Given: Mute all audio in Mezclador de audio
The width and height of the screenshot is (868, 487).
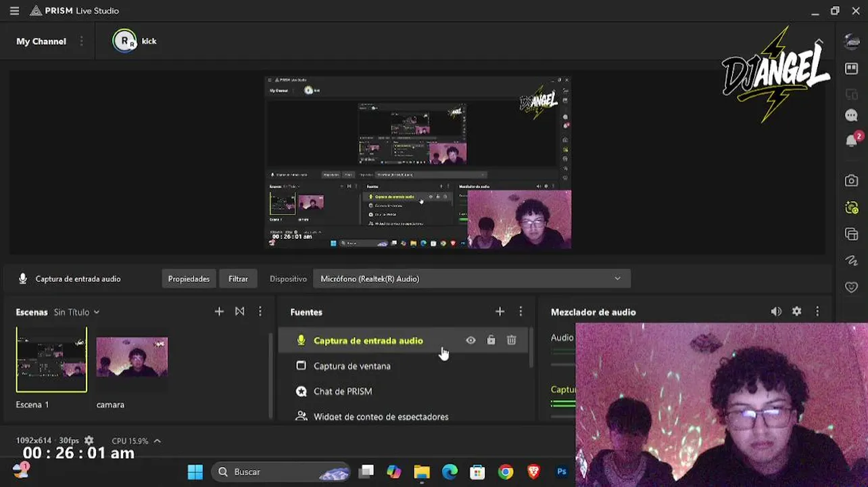Looking at the screenshot, I should 776,311.
